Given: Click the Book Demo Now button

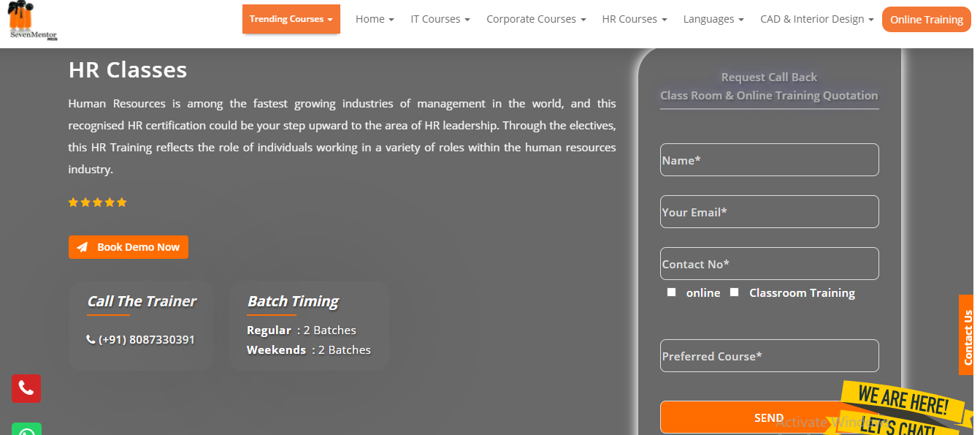Looking at the screenshot, I should (x=129, y=247).
